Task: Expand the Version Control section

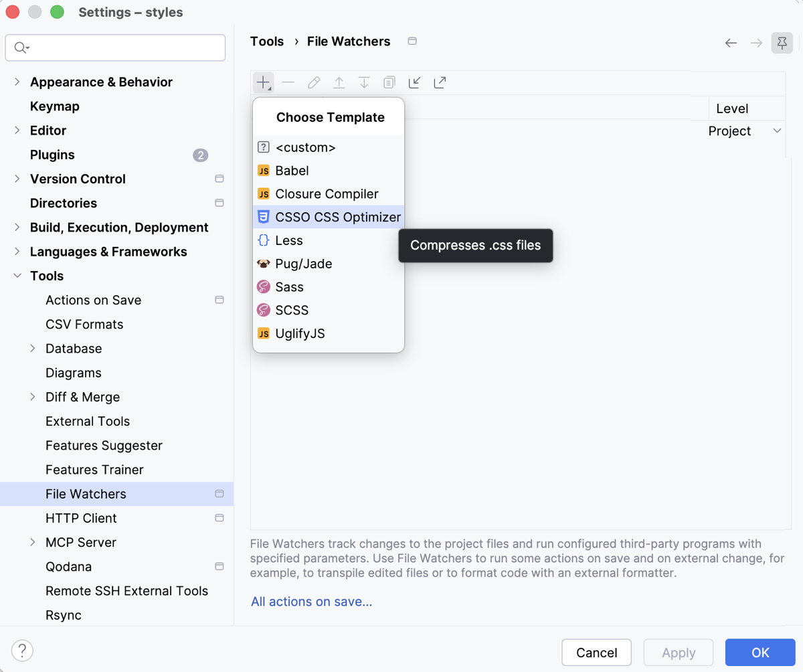Action: (17, 179)
